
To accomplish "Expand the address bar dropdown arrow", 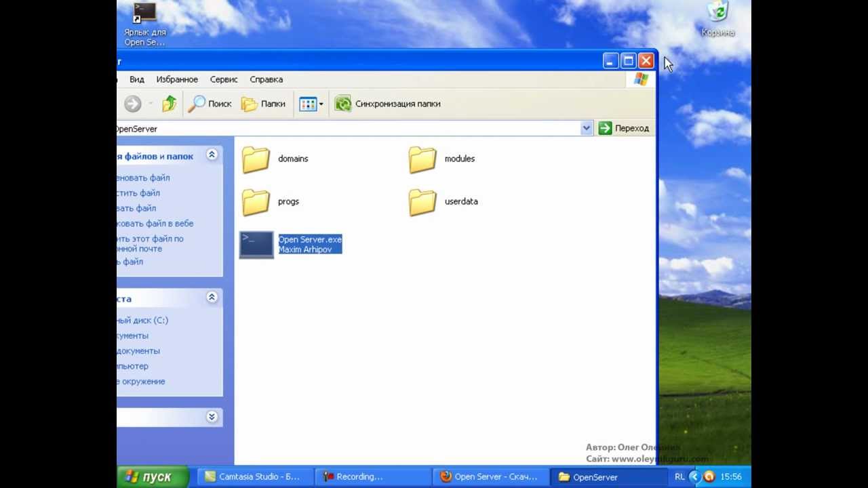I will (x=586, y=128).
